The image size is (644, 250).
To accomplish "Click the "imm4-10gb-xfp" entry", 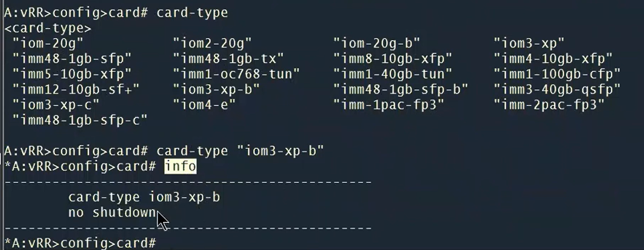I will [553, 58].
